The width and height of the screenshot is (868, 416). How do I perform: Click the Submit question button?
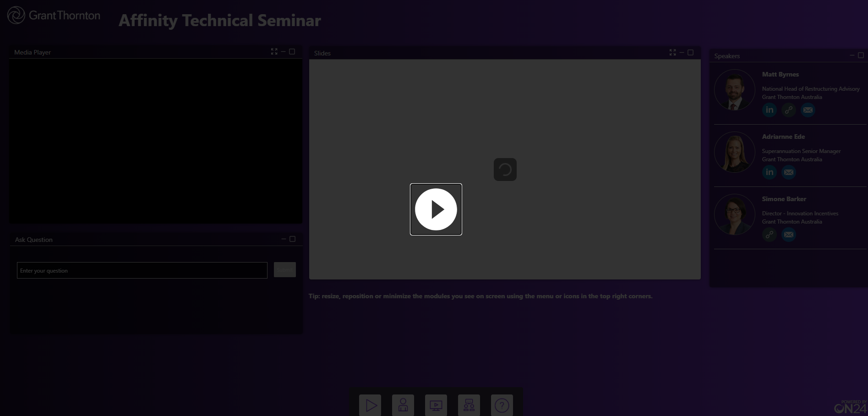pyautogui.click(x=284, y=270)
